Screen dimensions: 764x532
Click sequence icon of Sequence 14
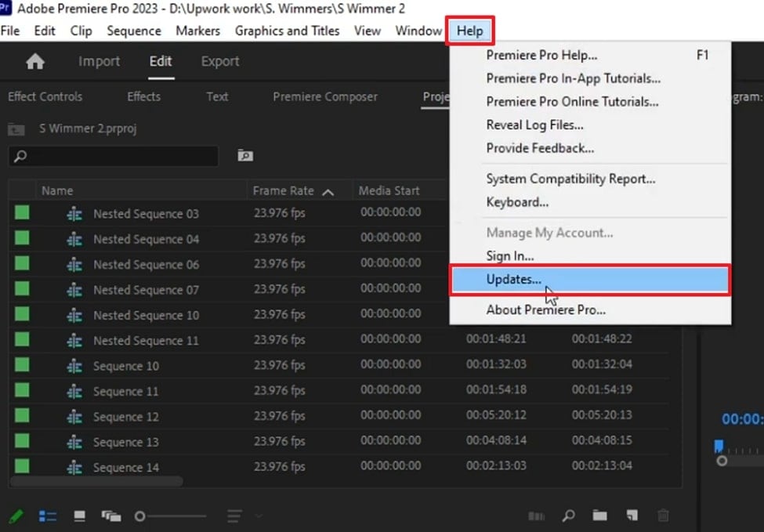click(74, 467)
